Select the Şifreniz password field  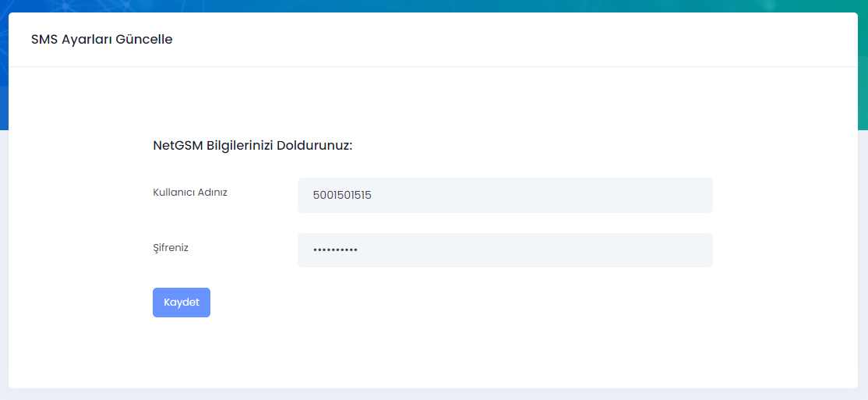click(505, 250)
